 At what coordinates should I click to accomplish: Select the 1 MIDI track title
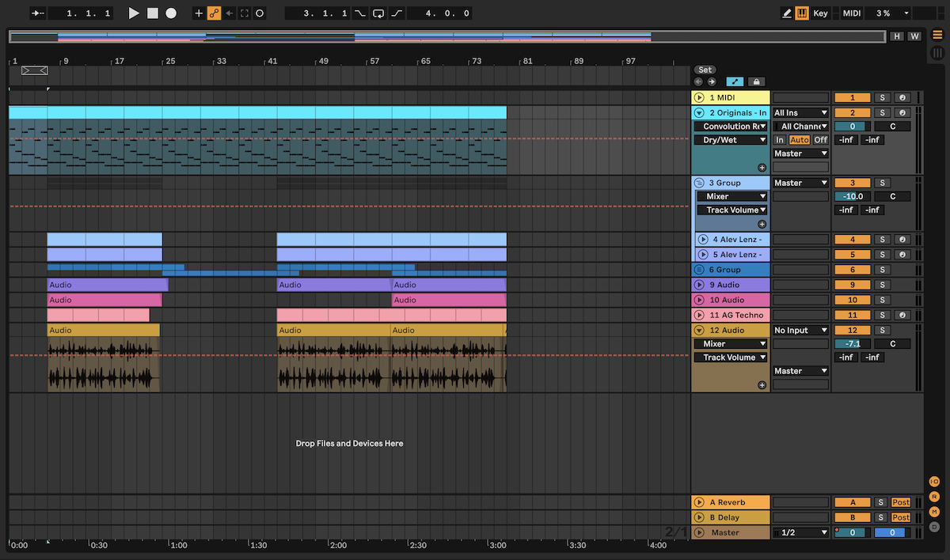[x=730, y=97]
